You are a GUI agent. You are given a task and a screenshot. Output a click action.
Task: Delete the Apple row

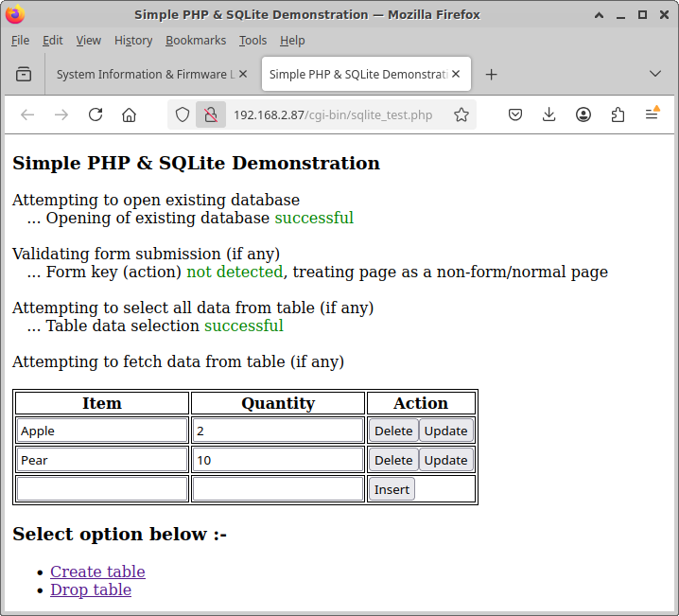coord(393,431)
